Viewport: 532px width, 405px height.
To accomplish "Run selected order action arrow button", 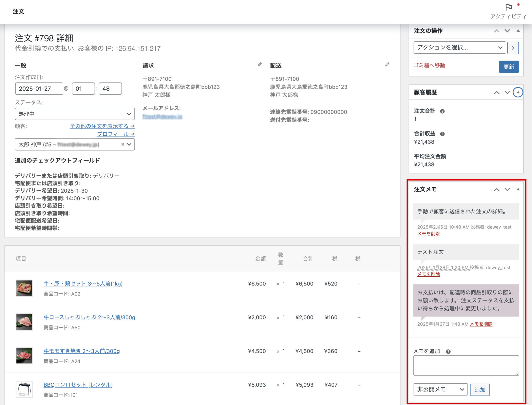I will tap(513, 48).
